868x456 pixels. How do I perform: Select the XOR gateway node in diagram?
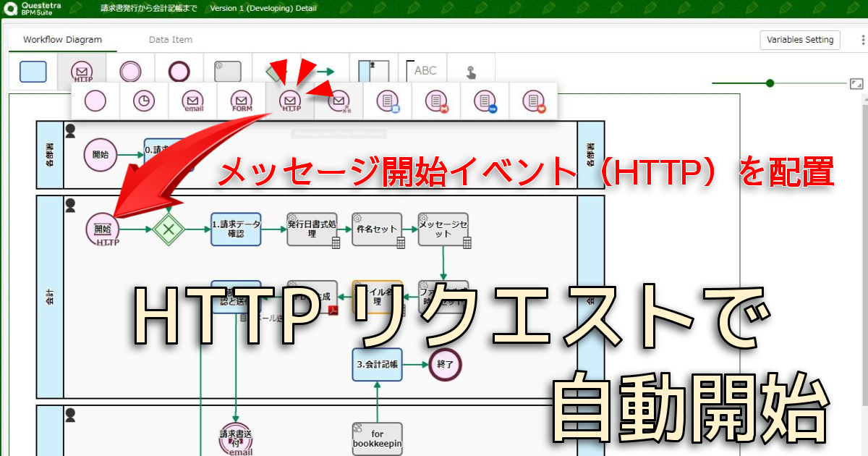click(x=169, y=229)
